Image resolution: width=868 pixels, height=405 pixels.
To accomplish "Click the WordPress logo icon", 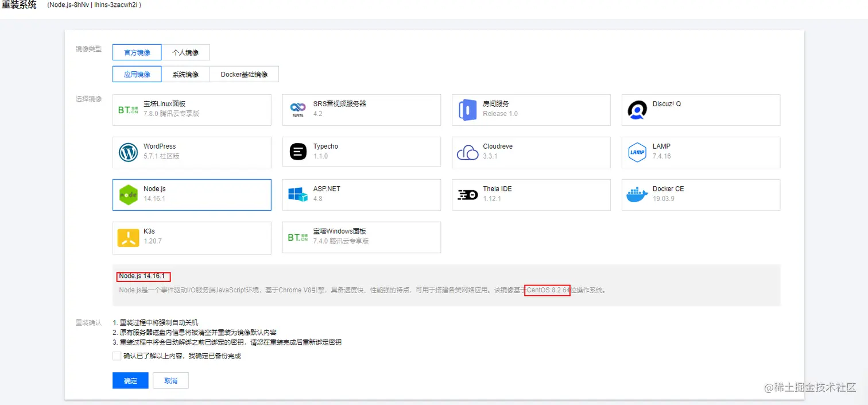I will 128,152.
